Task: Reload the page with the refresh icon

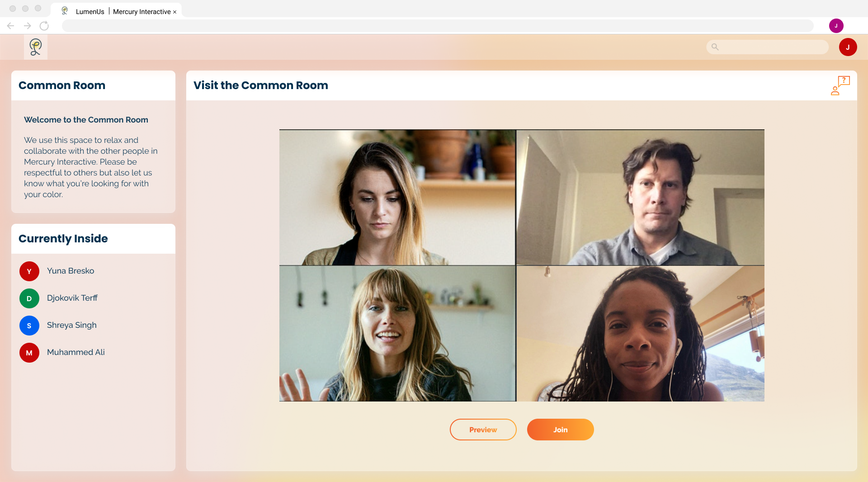Action: 44,26
